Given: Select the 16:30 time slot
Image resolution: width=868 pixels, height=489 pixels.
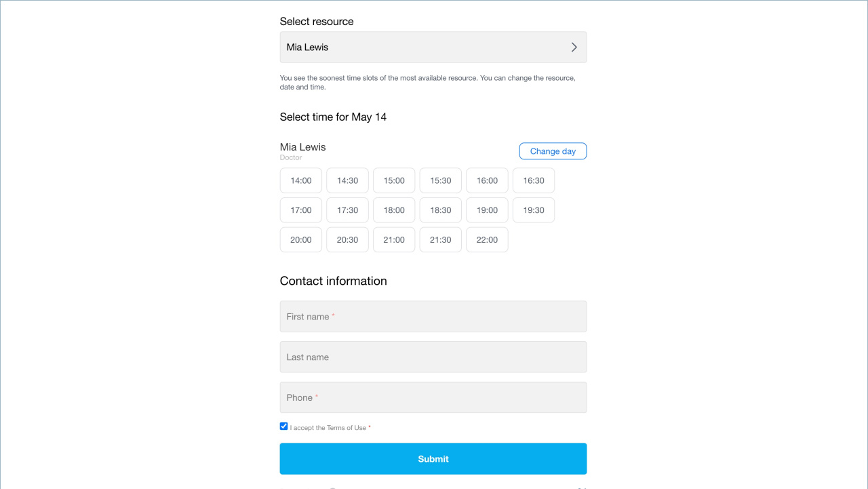Looking at the screenshot, I should point(534,180).
